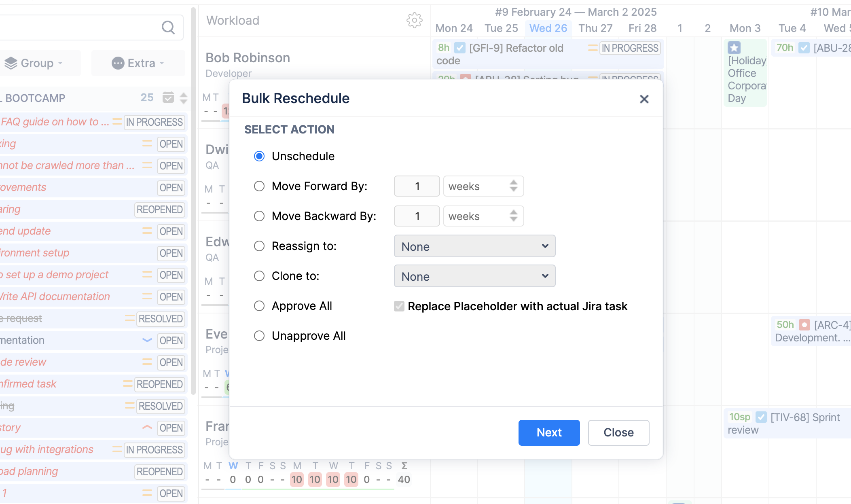Click the ellipsis icon on the Extra button
This screenshot has width=851, height=504.
119,63
